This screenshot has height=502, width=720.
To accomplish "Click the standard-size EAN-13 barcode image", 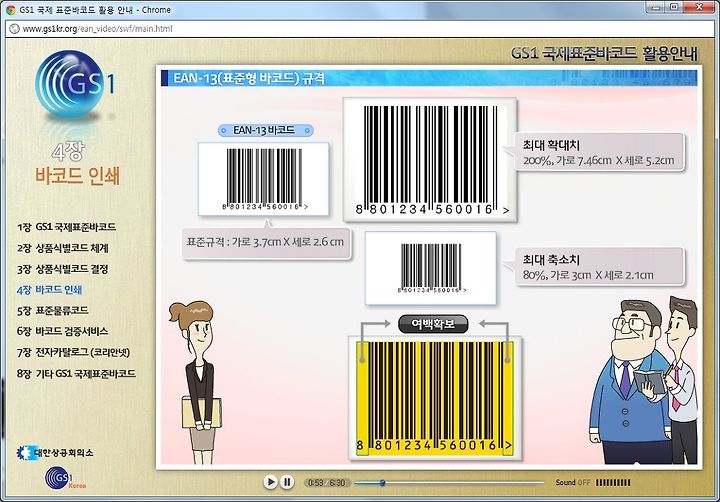I will 264,179.
